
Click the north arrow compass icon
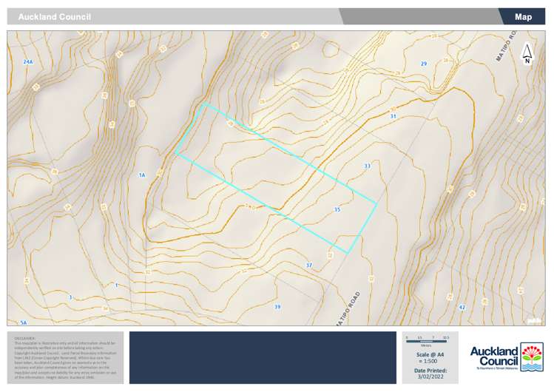click(x=526, y=53)
